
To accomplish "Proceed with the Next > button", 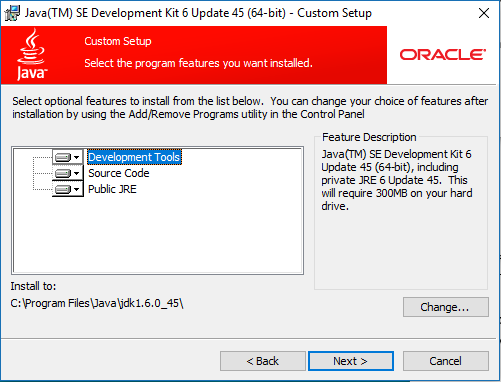I will [x=351, y=361].
